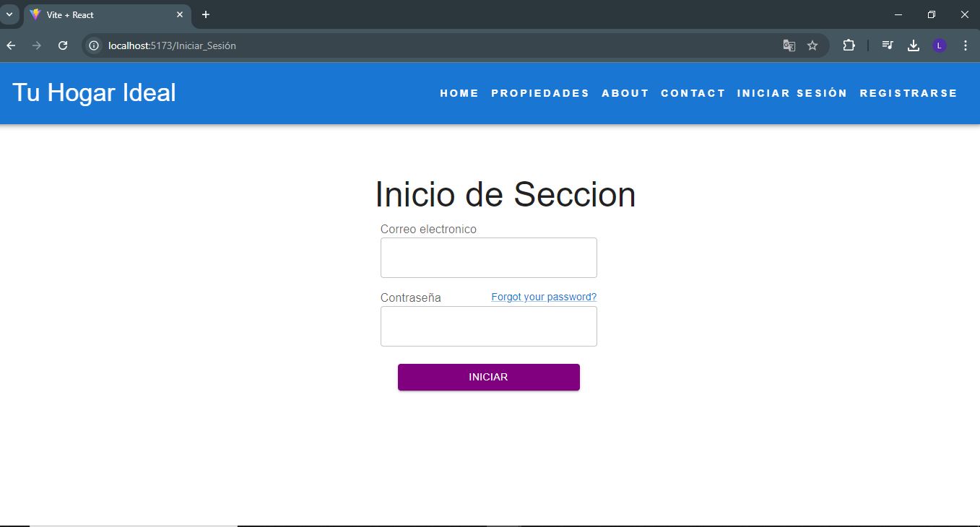The image size is (980, 527).
Task: Follow the Forgot your password? link
Action: click(x=544, y=297)
